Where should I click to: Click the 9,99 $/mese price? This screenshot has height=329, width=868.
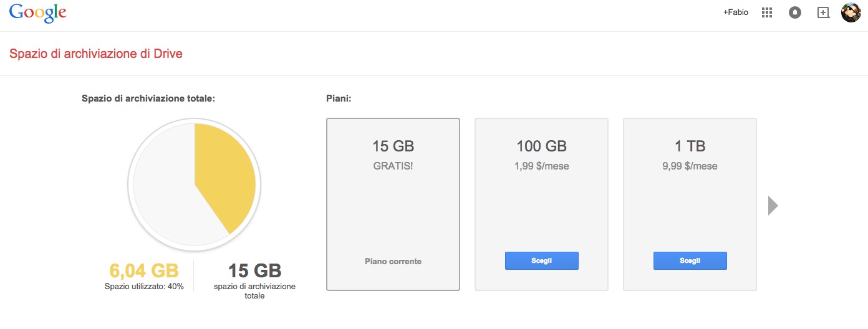pyautogui.click(x=690, y=166)
